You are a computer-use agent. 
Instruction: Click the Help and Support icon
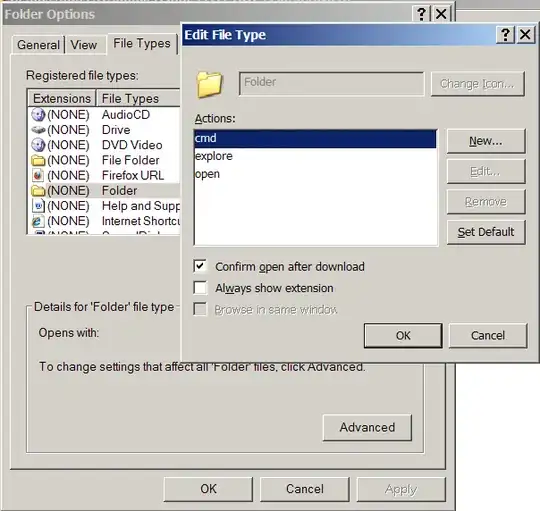pyautogui.click(x=38, y=206)
